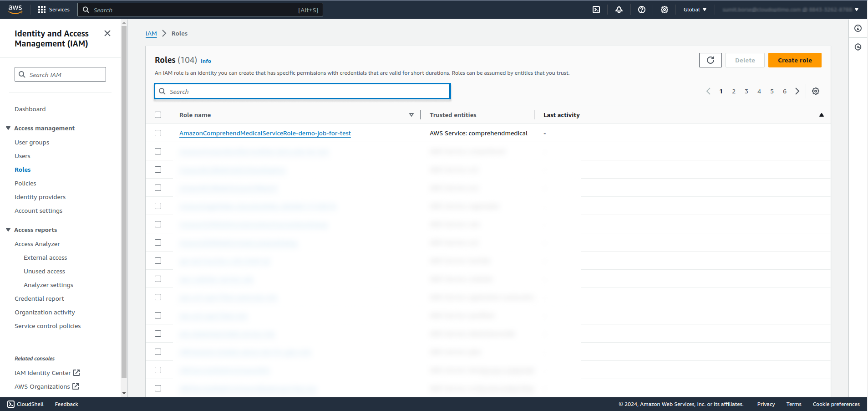This screenshot has width=868, height=411.
Task: Open AmazonComprehendMedicalServiceRole-demo-job-for-test role link
Action: coord(265,133)
